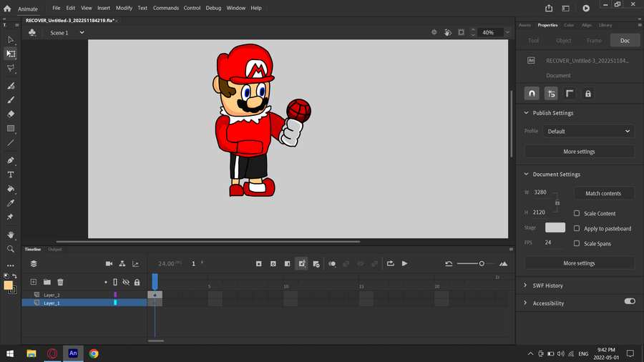Open the Modify menu
644x362 pixels.
pyautogui.click(x=124, y=8)
